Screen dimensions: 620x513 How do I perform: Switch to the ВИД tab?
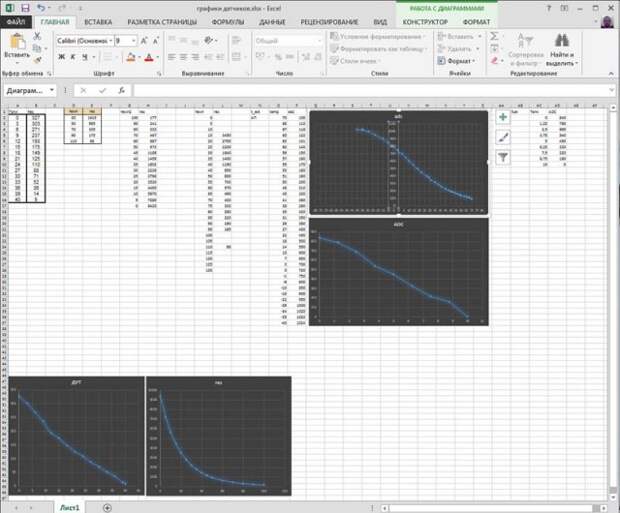(380, 22)
